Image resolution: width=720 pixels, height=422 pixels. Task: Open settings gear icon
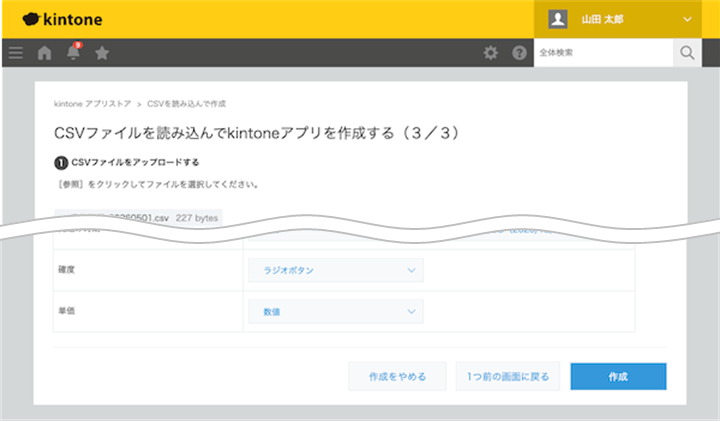click(490, 53)
